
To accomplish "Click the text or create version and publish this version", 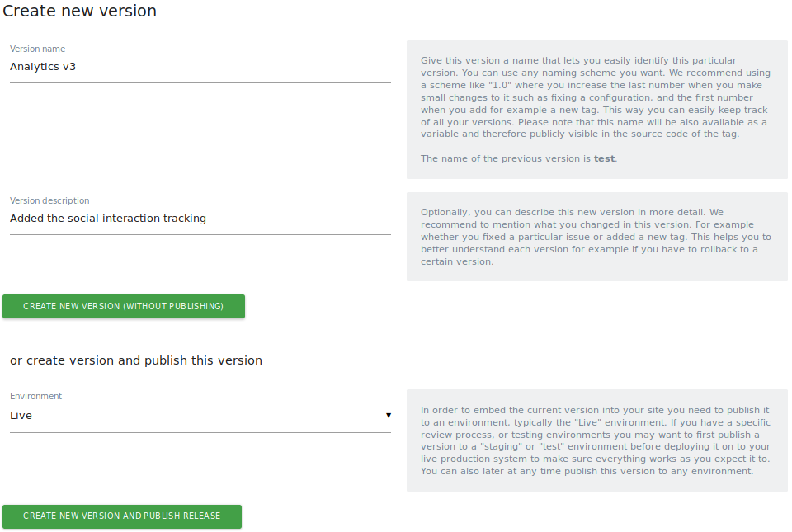I will pos(135,360).
